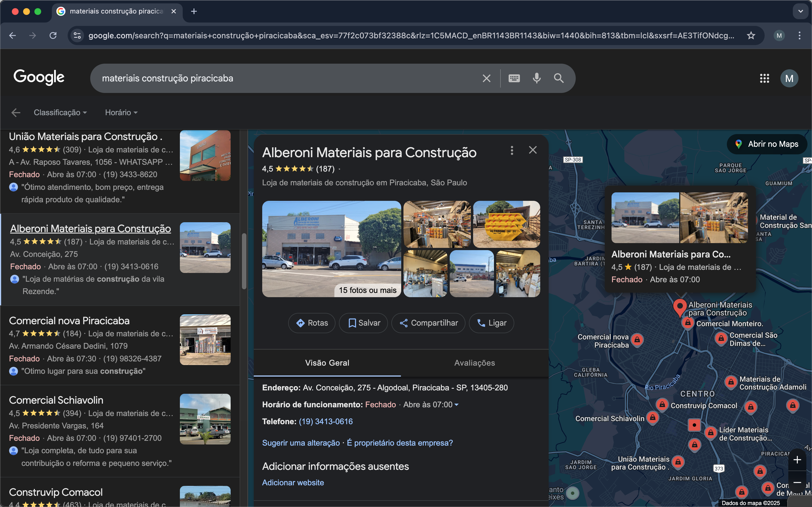This screenshot has height=507, width=812.
Task: Click the Comercial nova Piracicaba map pin
Action: click(637, 340)
